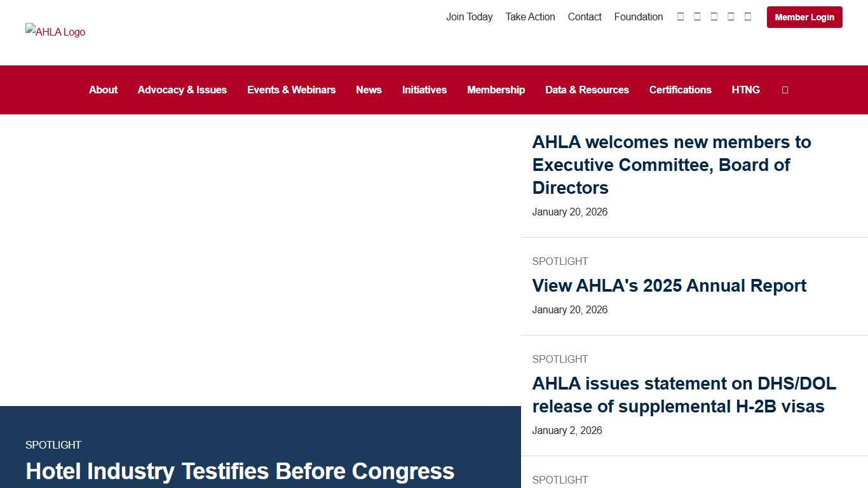The width and height of the screenshot is (868, 488).
Task: Open the first social icon beside Foundation
Action: [x=681, y=17]
